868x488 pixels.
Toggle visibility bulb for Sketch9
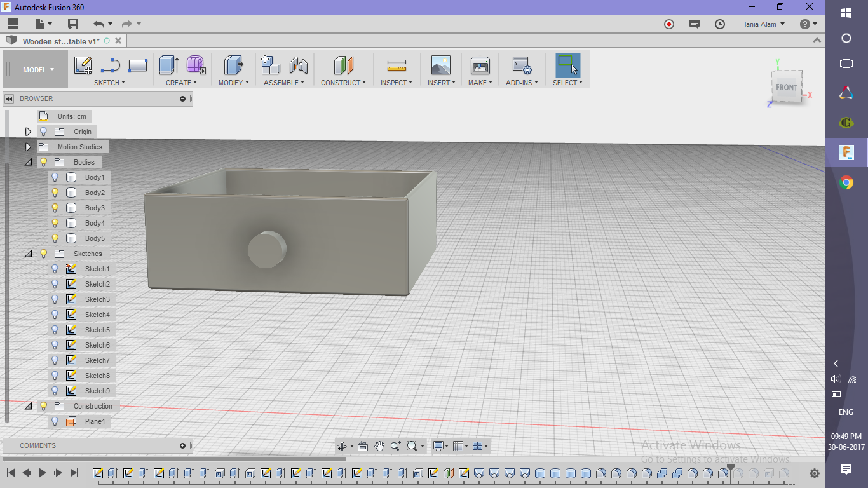click(55, 391)
